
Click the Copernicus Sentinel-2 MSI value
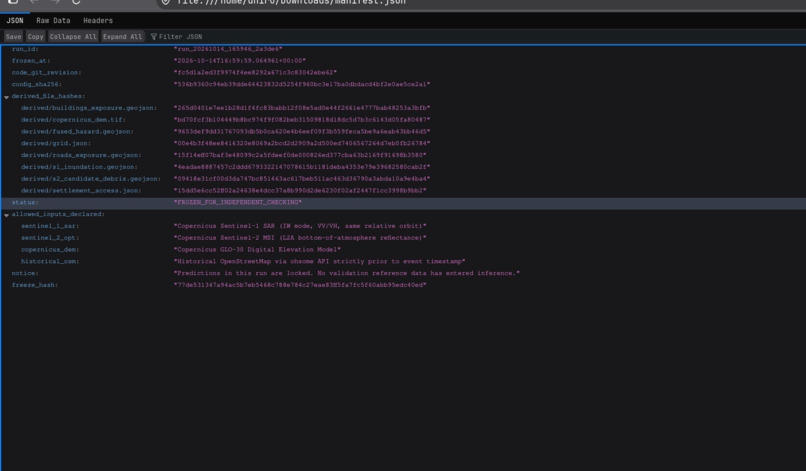tap(300, 238)
